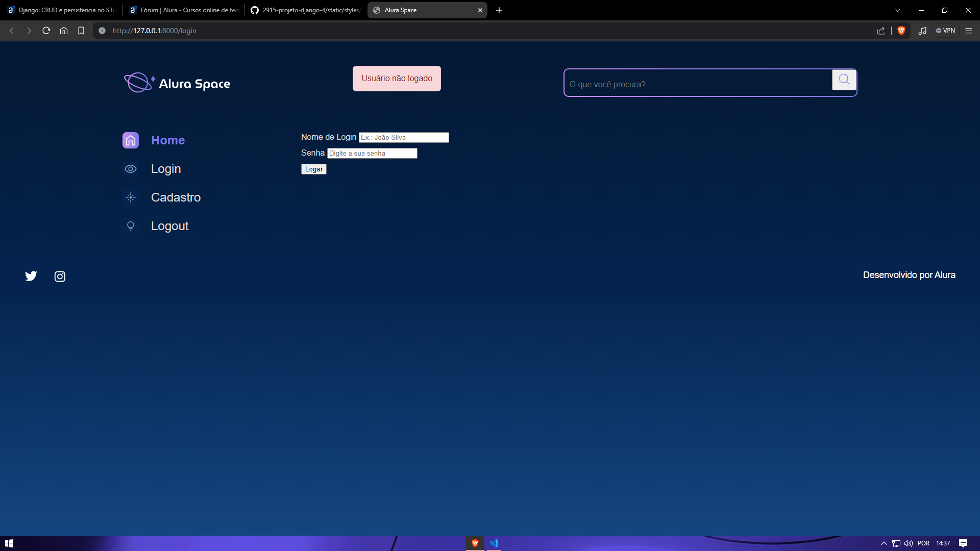
Task: Click the POR language indicator in taskbar
Action: coord(924,543)
